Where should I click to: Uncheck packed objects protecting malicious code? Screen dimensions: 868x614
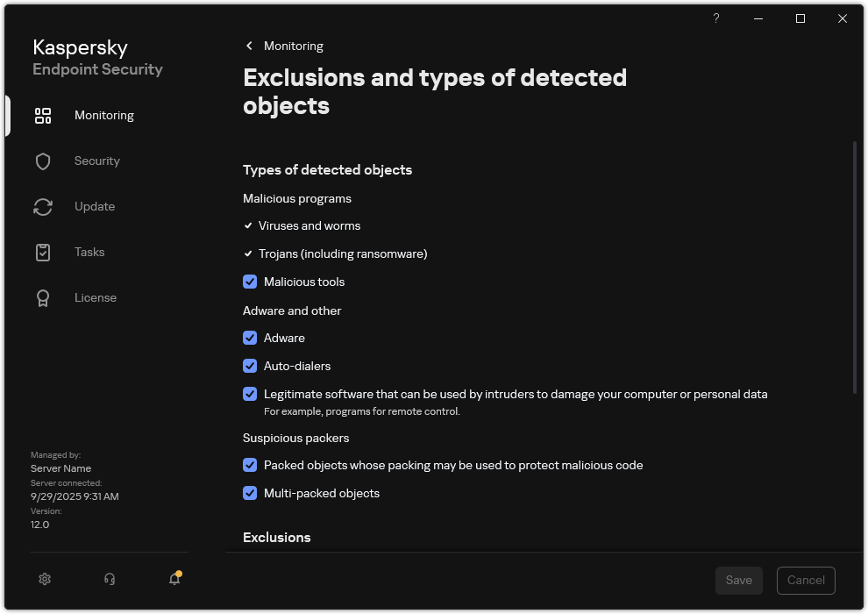[250, 465]
